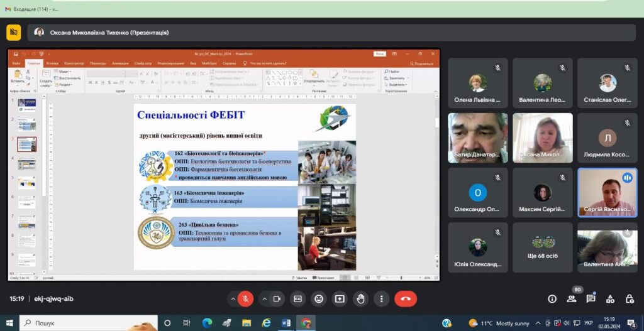Screen dimensions: 644x331
Task: Show hidden system tray icons chevron
Action: [x=538, y=323]
